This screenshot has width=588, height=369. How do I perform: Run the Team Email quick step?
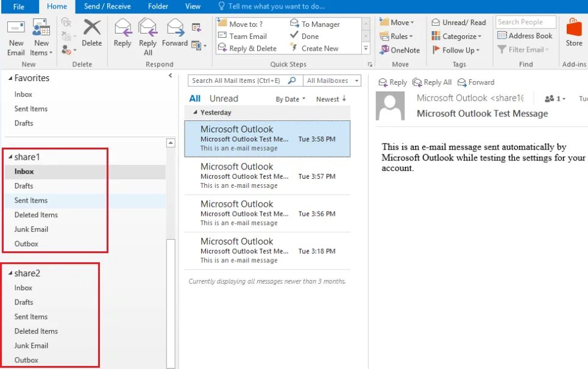tap(243, 37)
